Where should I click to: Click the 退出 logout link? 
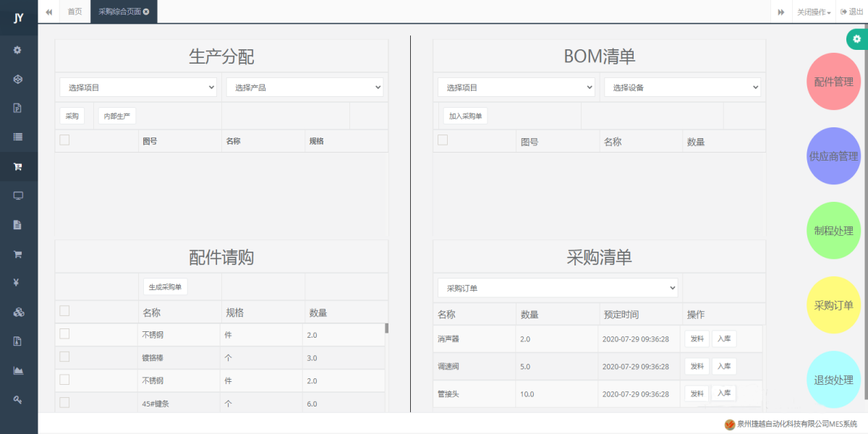pyautogui.click(x=852, y=12)
